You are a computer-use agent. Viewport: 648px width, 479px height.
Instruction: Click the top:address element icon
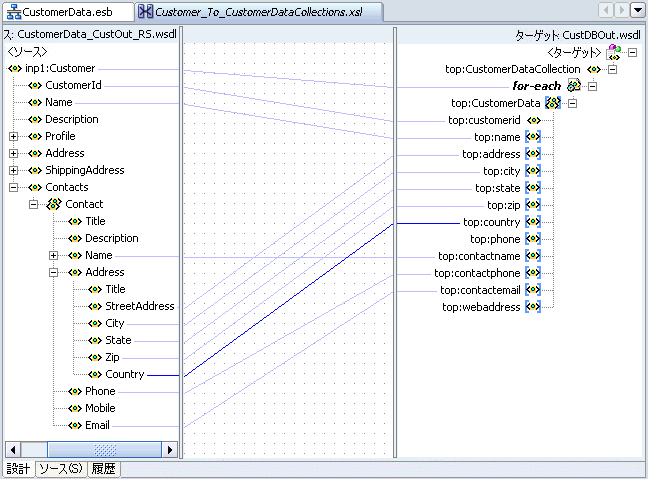click(x=533, y=154)
